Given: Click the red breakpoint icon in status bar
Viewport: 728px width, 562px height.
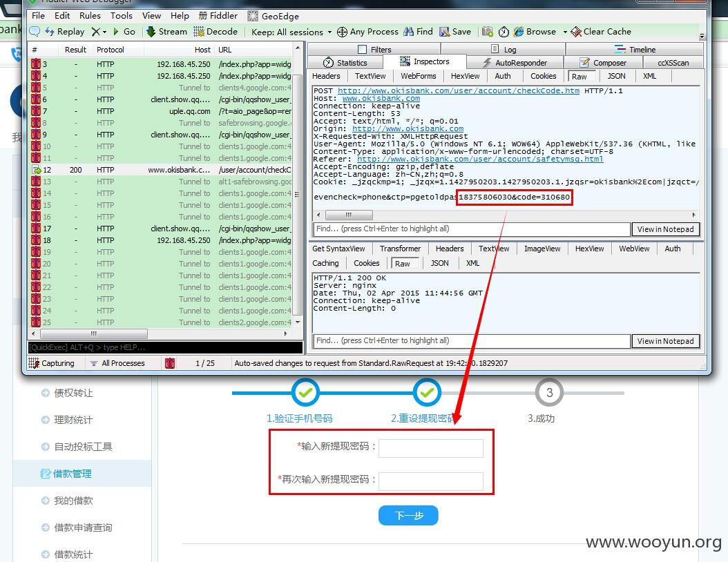Looking at the screenshot, I should (170, 363).
